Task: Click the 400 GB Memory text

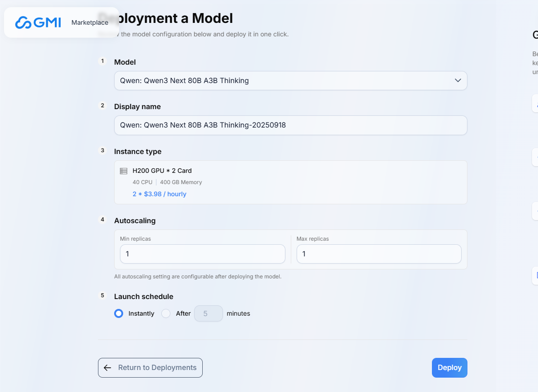Action: (x=181, y=182)
